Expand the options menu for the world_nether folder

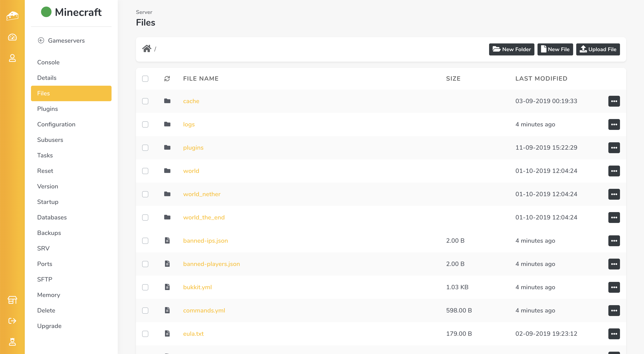(614, 194)
